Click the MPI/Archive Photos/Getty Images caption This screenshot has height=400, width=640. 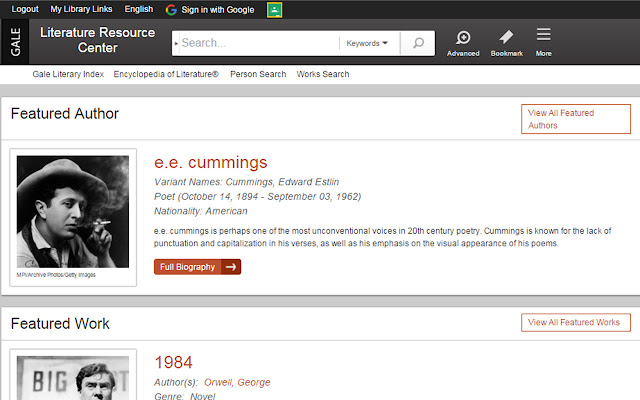pos(56,275)
